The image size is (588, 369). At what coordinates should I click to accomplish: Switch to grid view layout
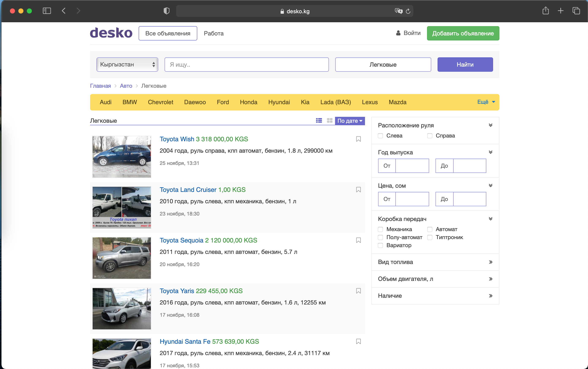[x=330, y=121]
